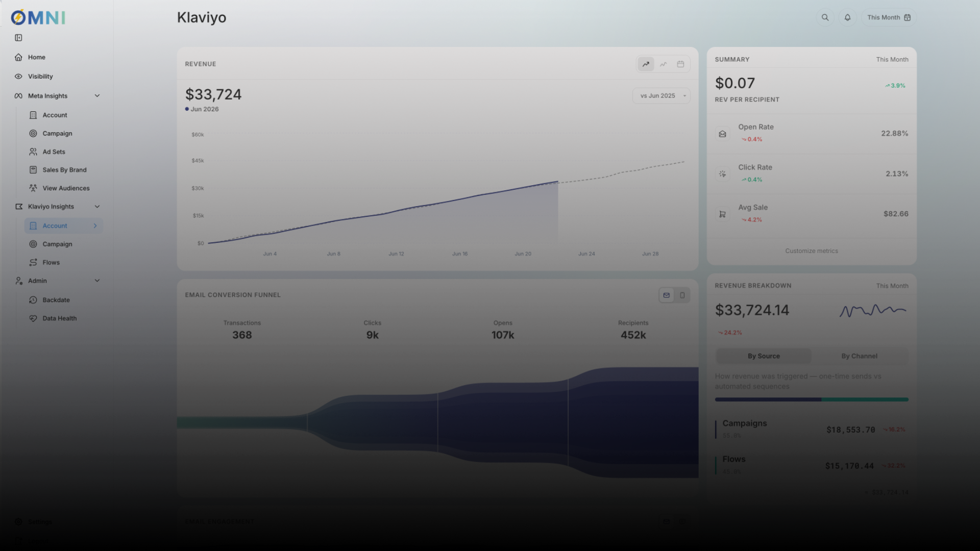The width and height of the screenshot is (980, 551).
Task: Click the Transactions 368 funnel stage
Action: point(242,330)
